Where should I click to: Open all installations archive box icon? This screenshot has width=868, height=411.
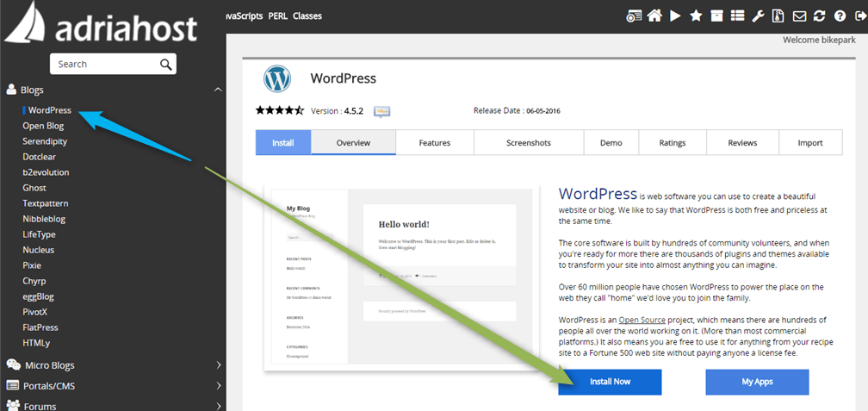716,16
